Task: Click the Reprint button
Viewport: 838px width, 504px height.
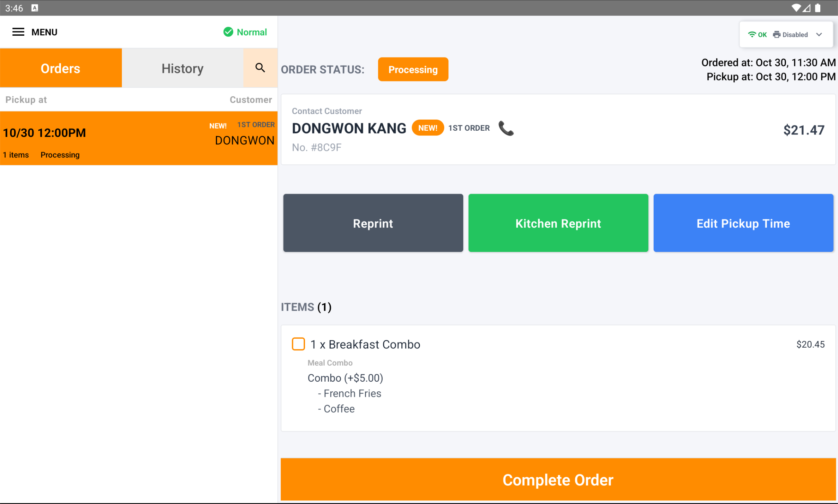Action: coord(373,223)
